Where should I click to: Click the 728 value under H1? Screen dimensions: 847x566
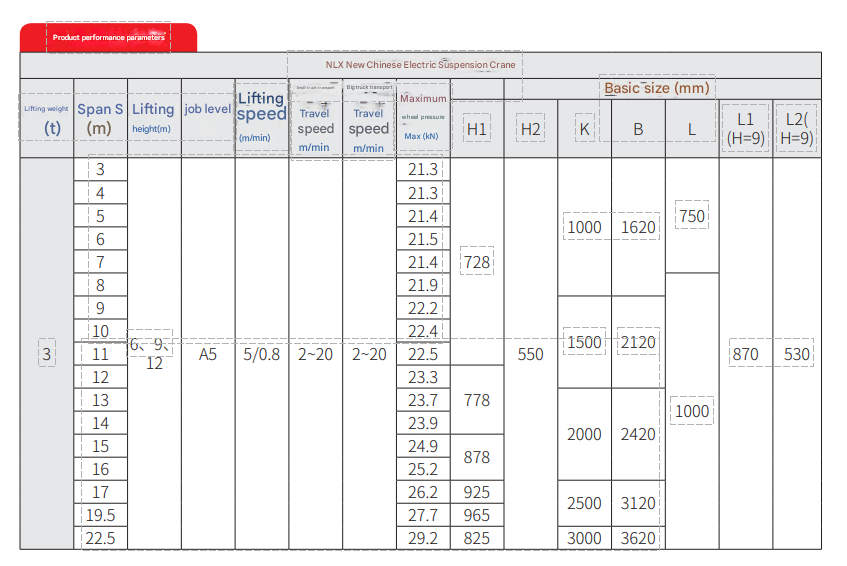(x=476, y=262)
